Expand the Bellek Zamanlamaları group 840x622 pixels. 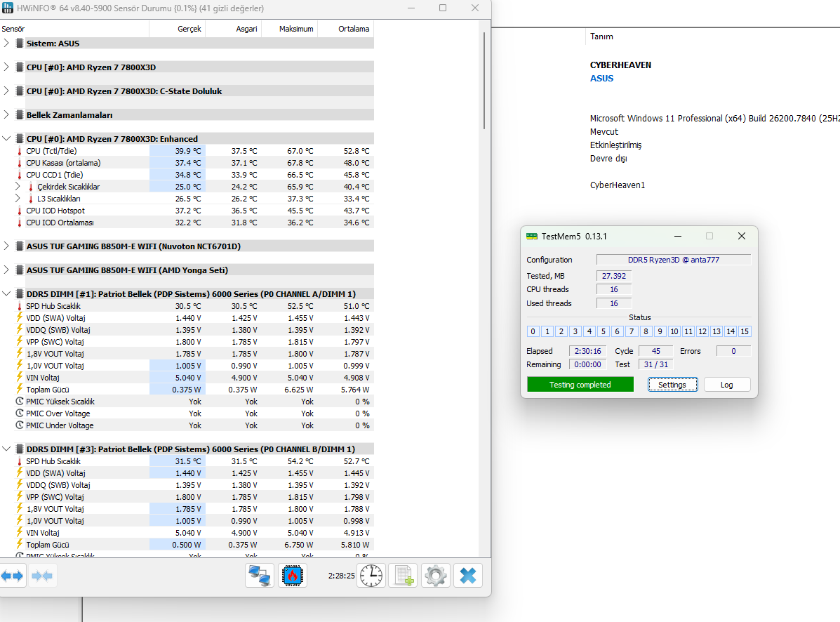pyautogui.click(x=6, y=114)
